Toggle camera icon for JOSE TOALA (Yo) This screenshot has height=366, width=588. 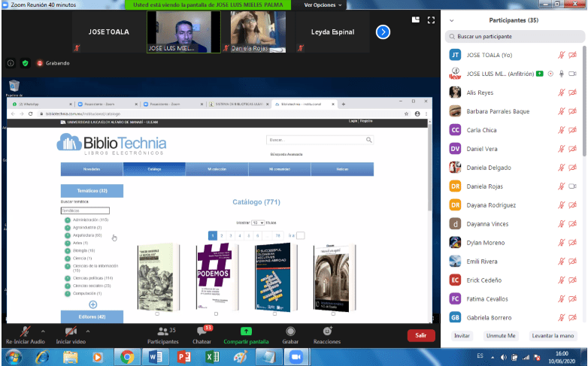pos(572,55)
